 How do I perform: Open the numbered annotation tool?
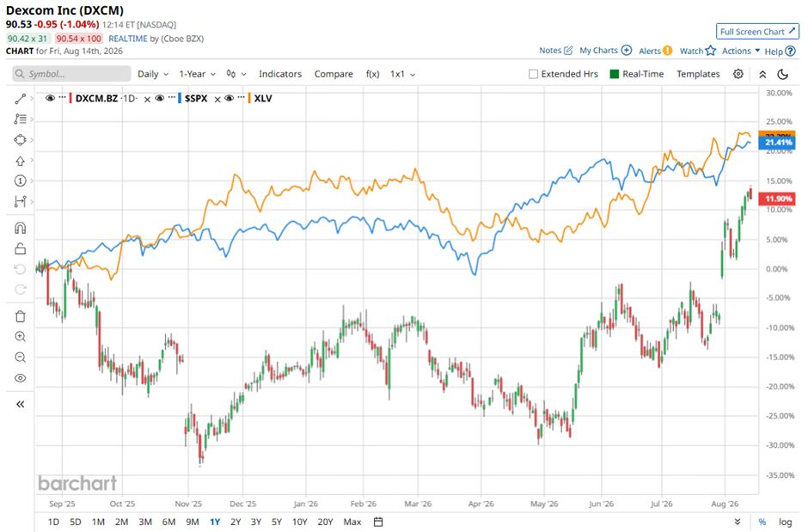coord(20,180)
